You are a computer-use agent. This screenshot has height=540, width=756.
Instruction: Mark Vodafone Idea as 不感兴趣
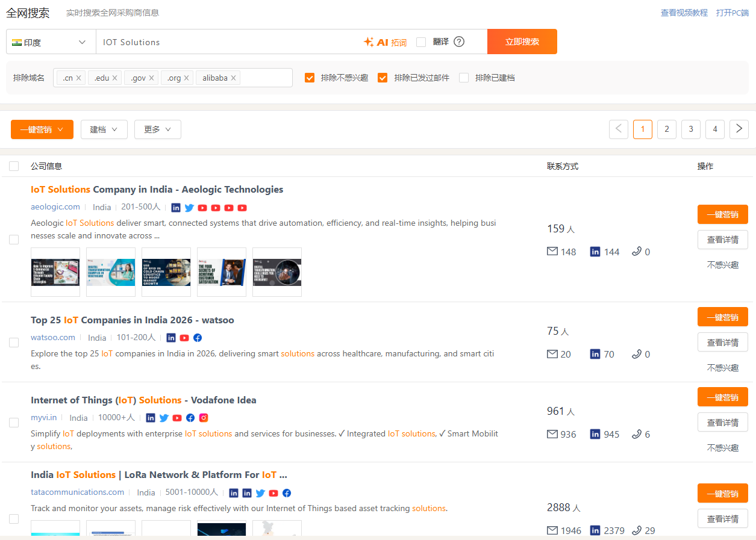(x=723, y=448)
